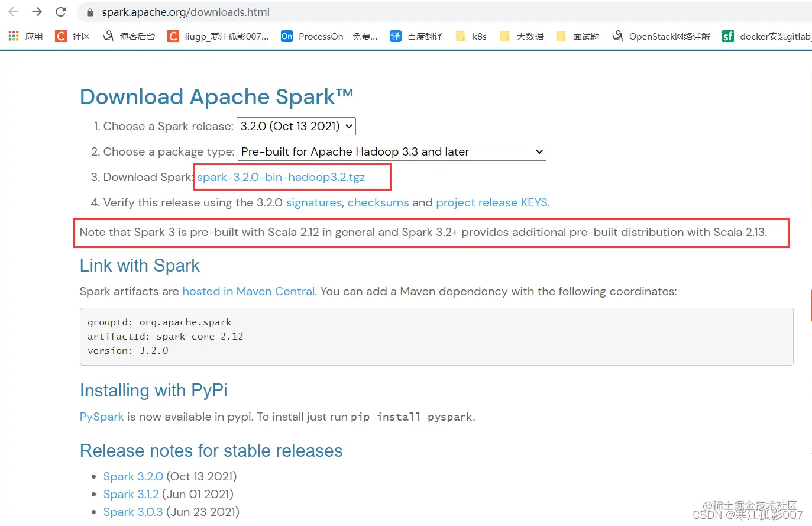Open Spark 3.0.3 release notes link
This screenshot has height=526, width=812.
coord(133,512)
